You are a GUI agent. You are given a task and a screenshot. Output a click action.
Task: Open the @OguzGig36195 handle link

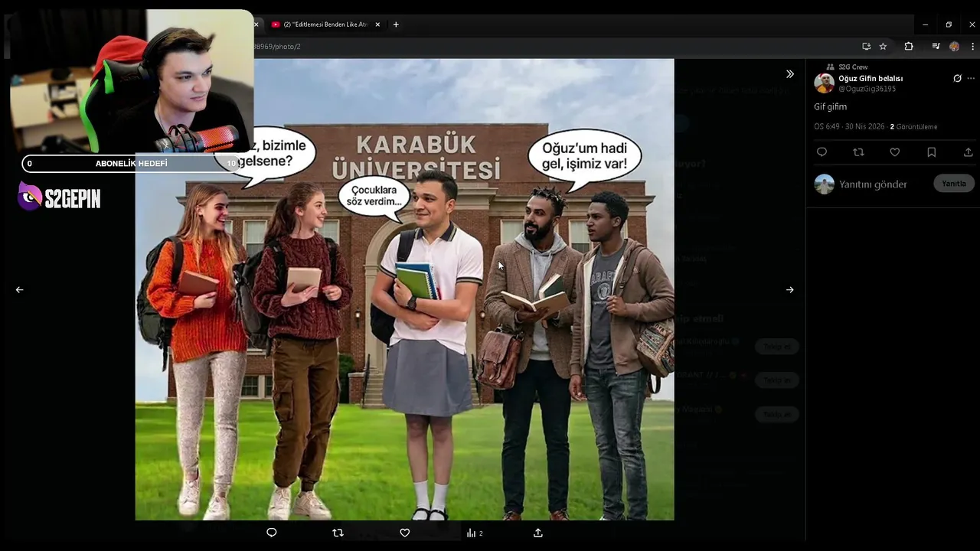867,89
